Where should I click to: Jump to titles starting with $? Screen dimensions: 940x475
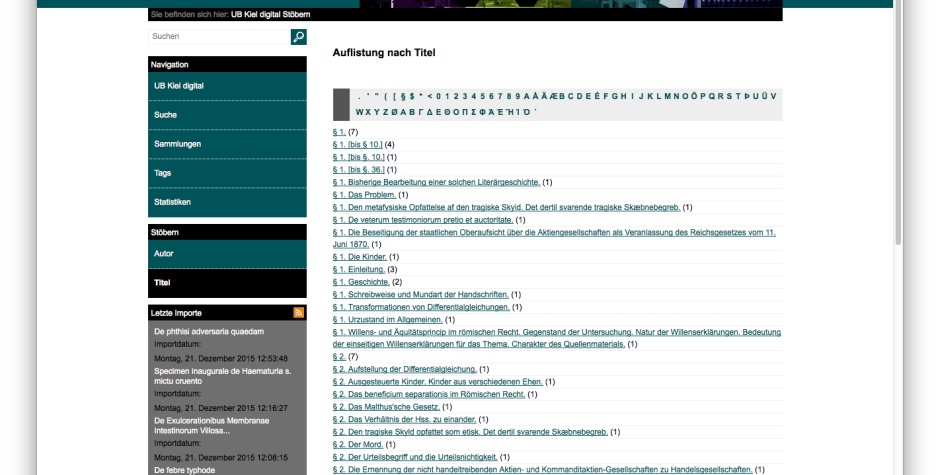point(412,96)
